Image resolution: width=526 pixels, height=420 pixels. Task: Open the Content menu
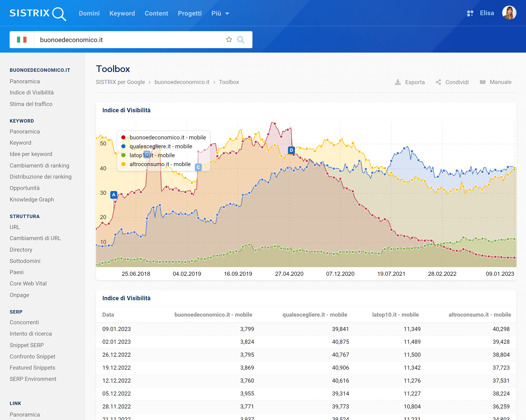156,13
